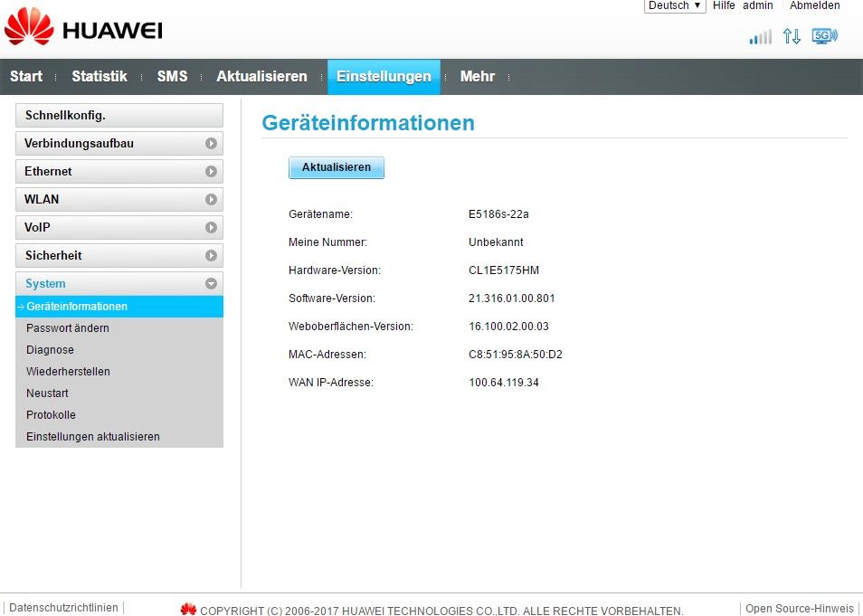Open the Deutsch language dropdown
863x616 pixels.
[x=675, y=5]
